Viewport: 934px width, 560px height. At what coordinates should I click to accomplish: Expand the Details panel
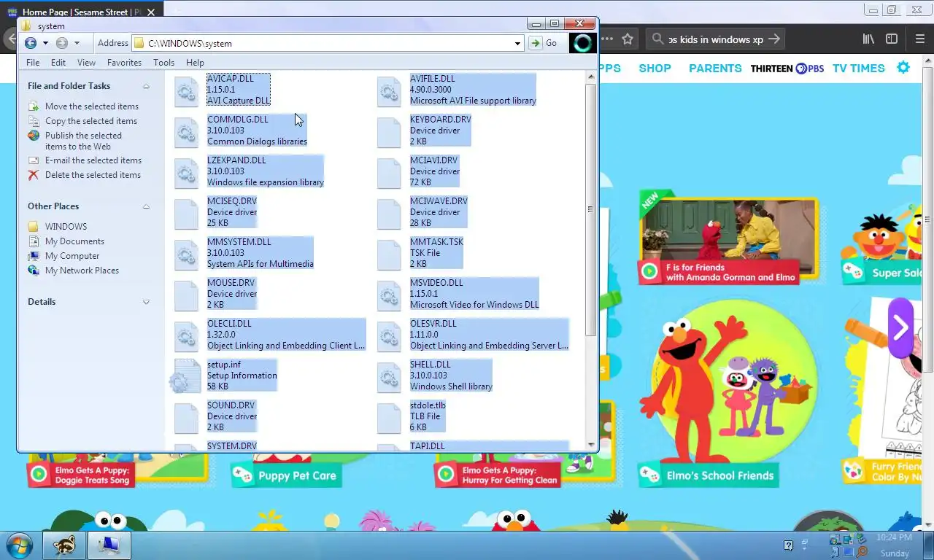[146, 302]
